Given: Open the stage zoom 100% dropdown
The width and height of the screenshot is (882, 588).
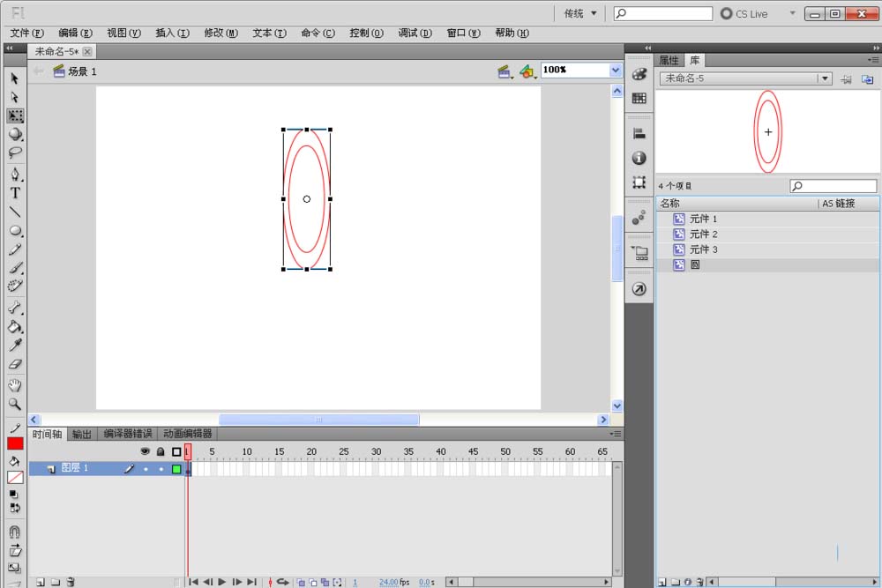Looking at the screenshot, I should click(615, 70).
